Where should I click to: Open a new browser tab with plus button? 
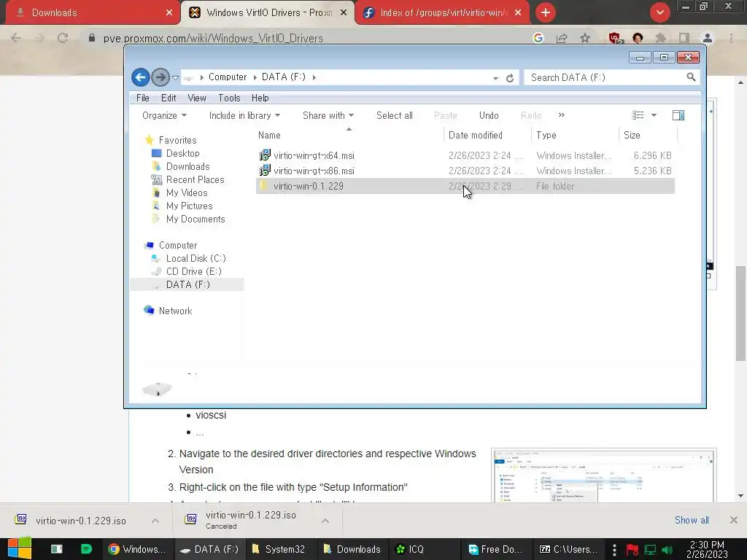(x=546, y=12)
